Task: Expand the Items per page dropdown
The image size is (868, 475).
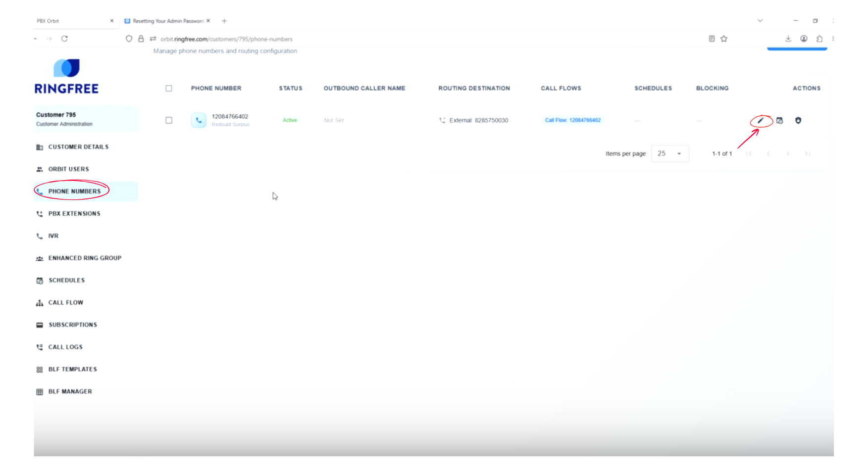Action: [x=669, y=153]
